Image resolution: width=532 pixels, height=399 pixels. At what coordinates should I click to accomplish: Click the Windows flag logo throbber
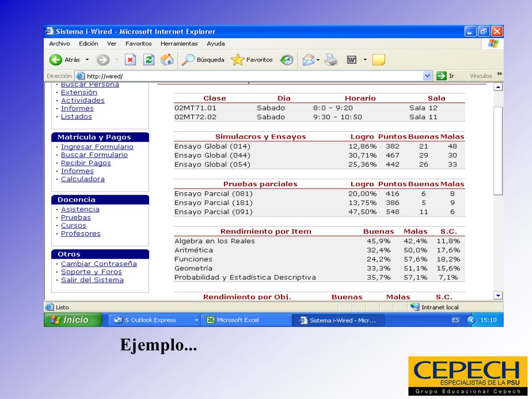click(x=493, y=43)
